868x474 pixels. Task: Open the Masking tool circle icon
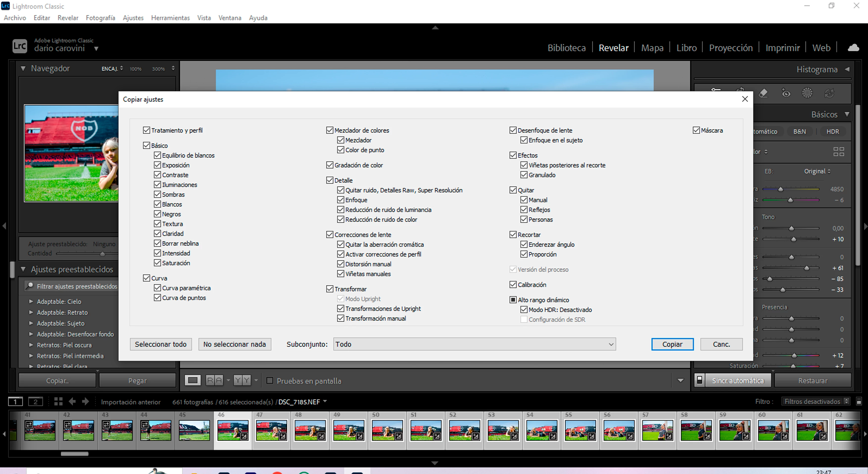[807, 93]
